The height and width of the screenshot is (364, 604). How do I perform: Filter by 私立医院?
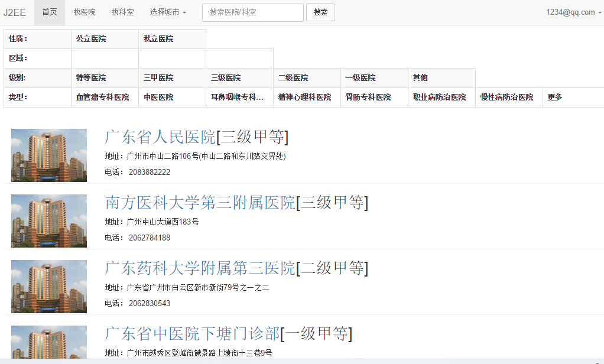coord(158,38)
